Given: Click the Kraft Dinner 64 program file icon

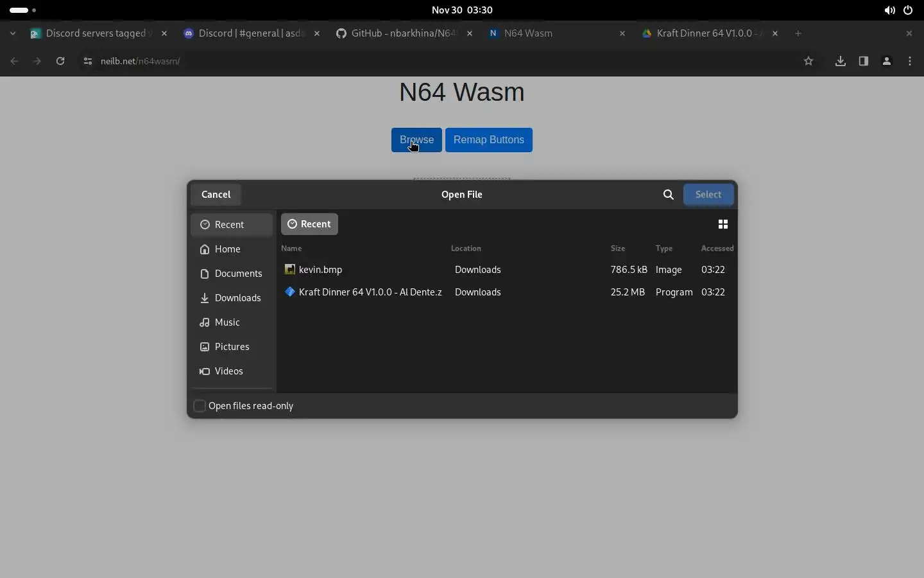Looking at the screenshot, I should (290, 292).
